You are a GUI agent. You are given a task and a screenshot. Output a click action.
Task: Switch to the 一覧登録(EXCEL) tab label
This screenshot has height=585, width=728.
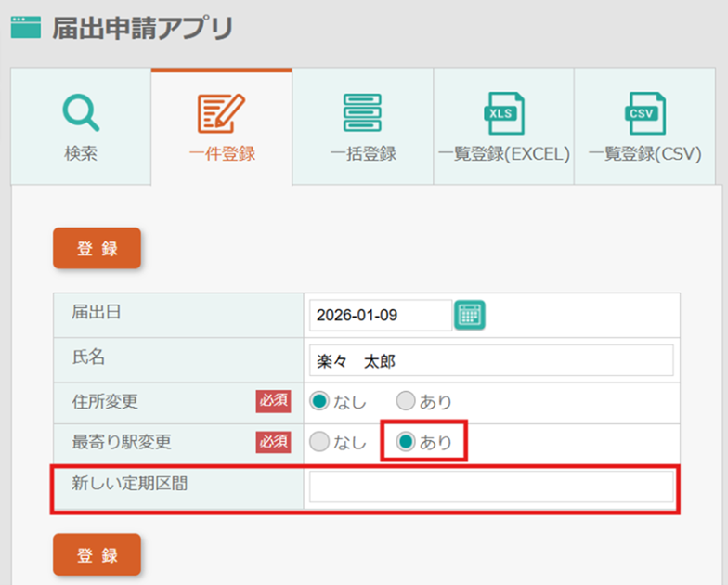tap(503, 154)
